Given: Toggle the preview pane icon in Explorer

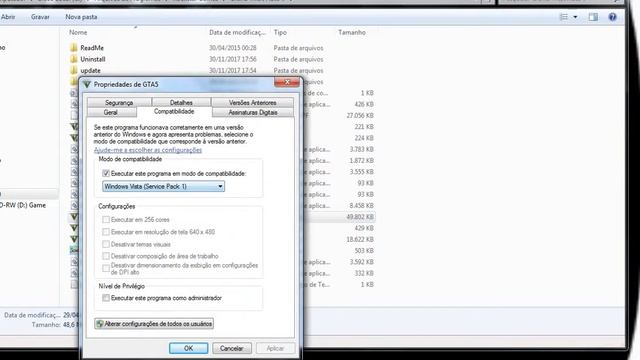Looking at the screenshot, I should [593, 17].
